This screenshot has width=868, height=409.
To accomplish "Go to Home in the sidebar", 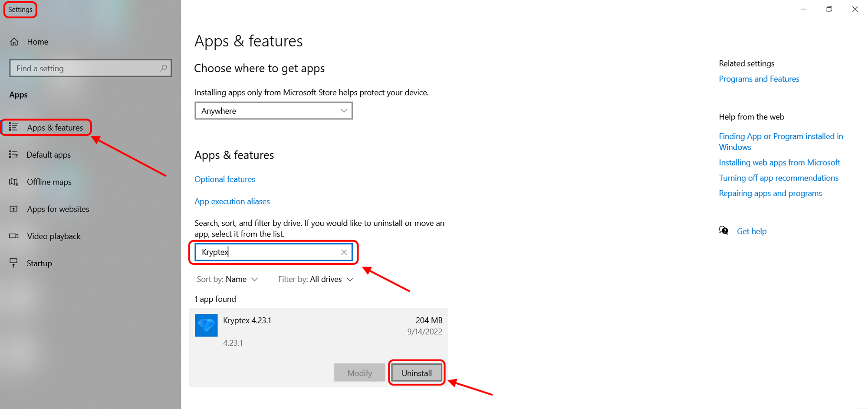I will (x=37, y=42).
